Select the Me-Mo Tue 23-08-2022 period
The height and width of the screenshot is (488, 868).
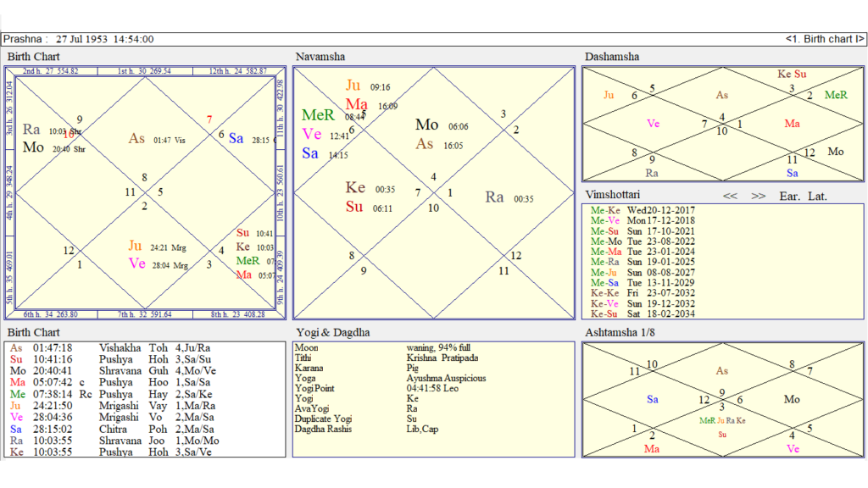pyautogui.click(x=643, y=241)
